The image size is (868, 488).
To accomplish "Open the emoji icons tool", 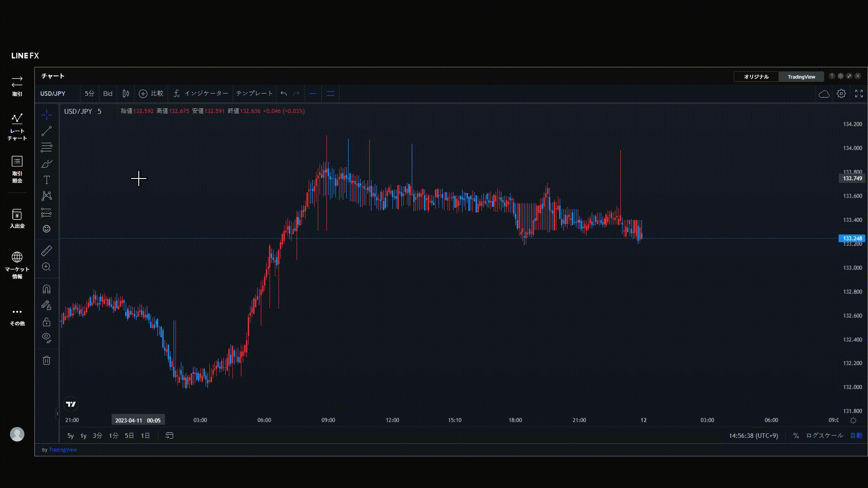I will [x=47, y=229].
